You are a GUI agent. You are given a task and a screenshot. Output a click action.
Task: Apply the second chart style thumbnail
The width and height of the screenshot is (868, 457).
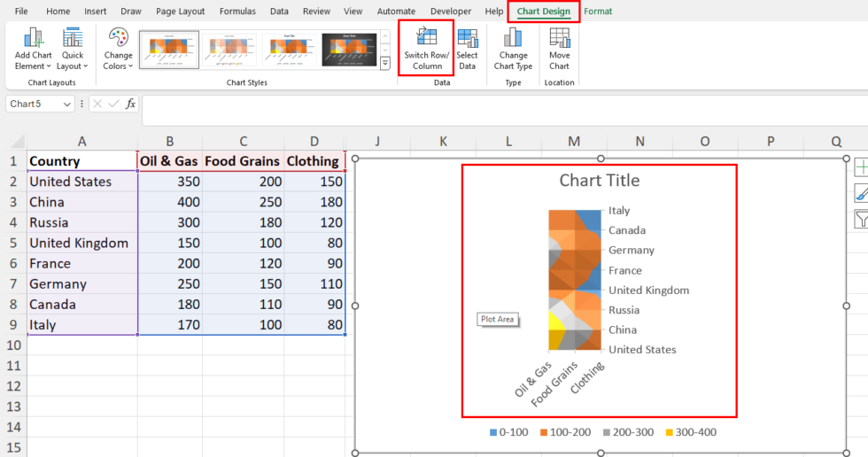[x=229, y=50]
